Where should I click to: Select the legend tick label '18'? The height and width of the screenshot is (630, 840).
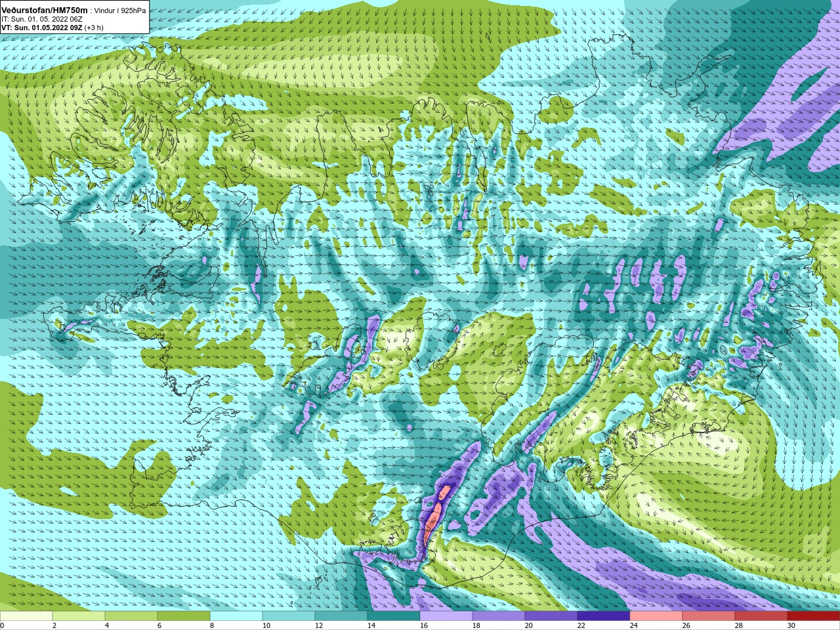pos(476,625)
